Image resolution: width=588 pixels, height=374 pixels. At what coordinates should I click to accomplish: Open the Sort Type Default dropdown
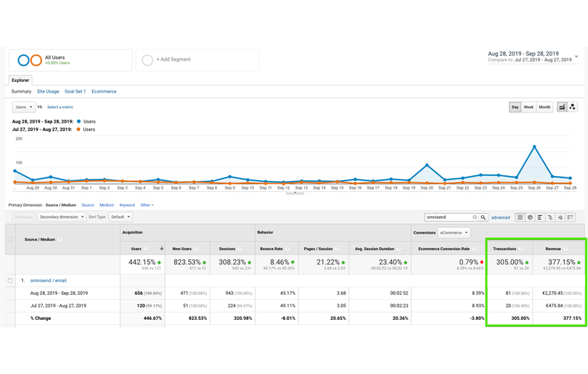tap(120, 217)
